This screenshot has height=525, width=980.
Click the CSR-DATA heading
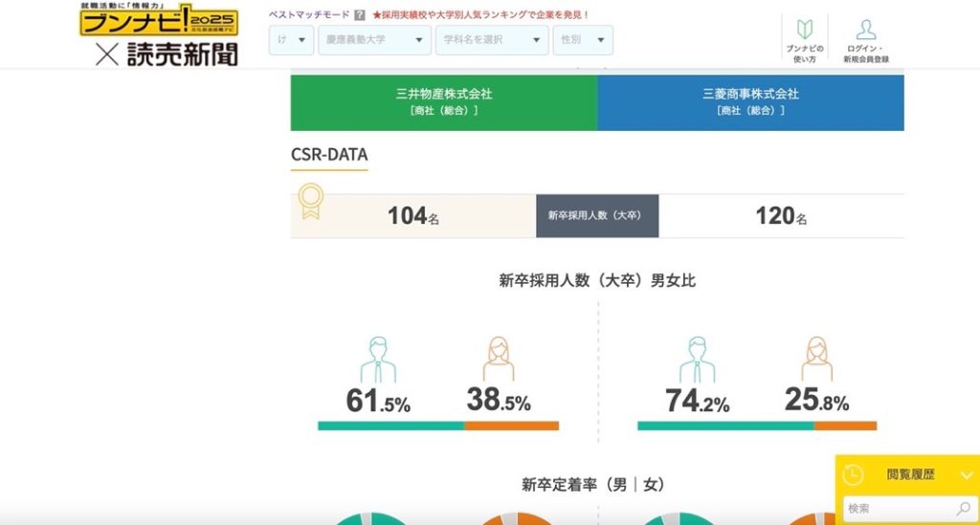coord(329,155)
